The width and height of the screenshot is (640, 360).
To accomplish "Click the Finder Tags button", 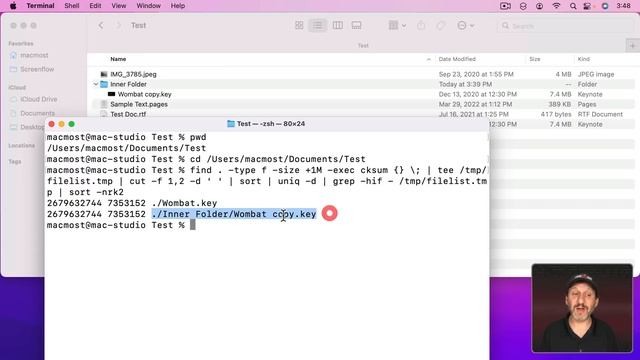I will [441, 25].
